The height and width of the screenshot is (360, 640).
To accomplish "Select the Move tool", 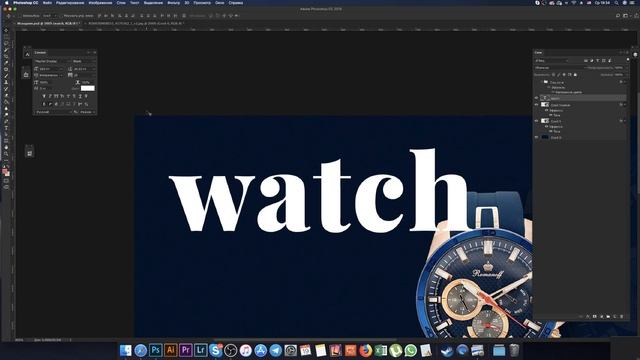I will [6, 31].
